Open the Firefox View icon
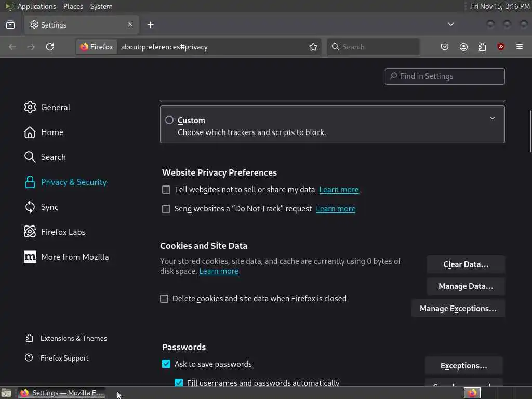532x399 pixels. tap(10, 25)
